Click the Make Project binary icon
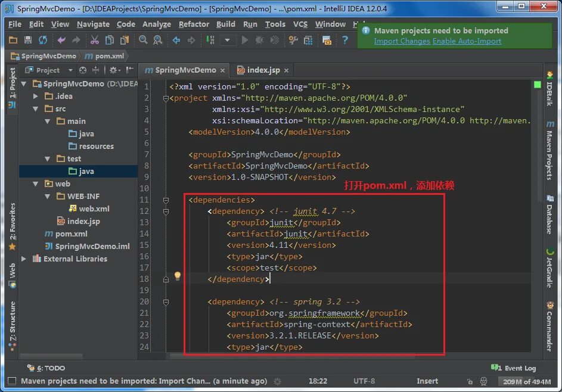 click(210, 40)
